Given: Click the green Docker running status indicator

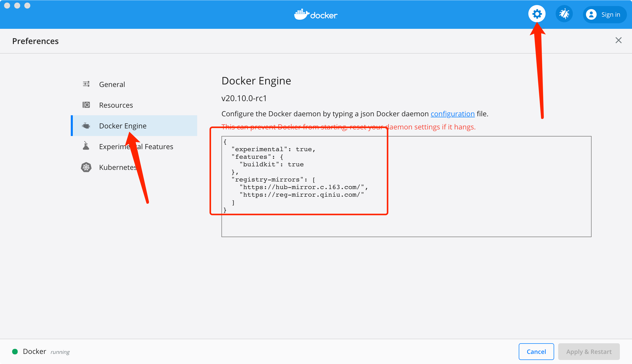Looking at the screenshot, I should pyautogui.click(x=15, y=351).
